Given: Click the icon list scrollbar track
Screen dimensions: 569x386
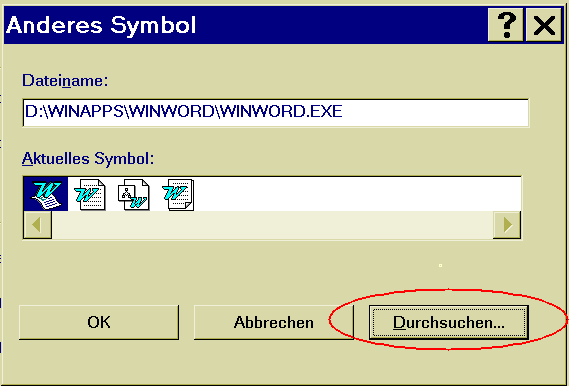Looking at the screenshot, I should [272, 225].
